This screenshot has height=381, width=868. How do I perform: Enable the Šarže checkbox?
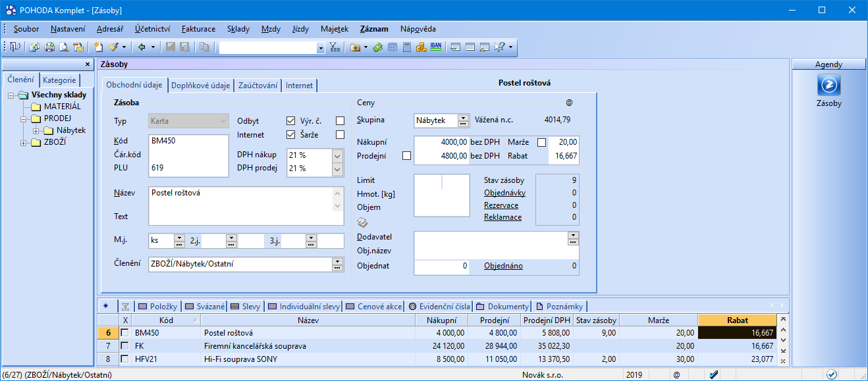340,135
